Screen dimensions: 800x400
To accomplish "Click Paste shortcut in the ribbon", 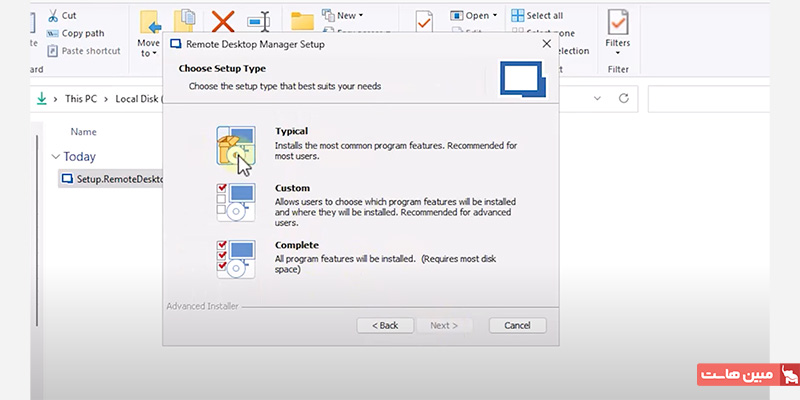I will pyautogui.click(x=90, y=50).
